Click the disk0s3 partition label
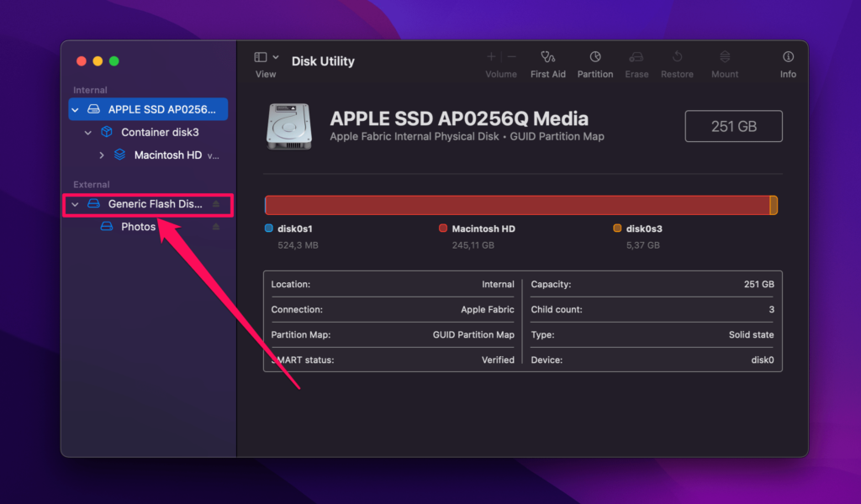This screenshot has width=861, height=504. click(x=644, y=228)
